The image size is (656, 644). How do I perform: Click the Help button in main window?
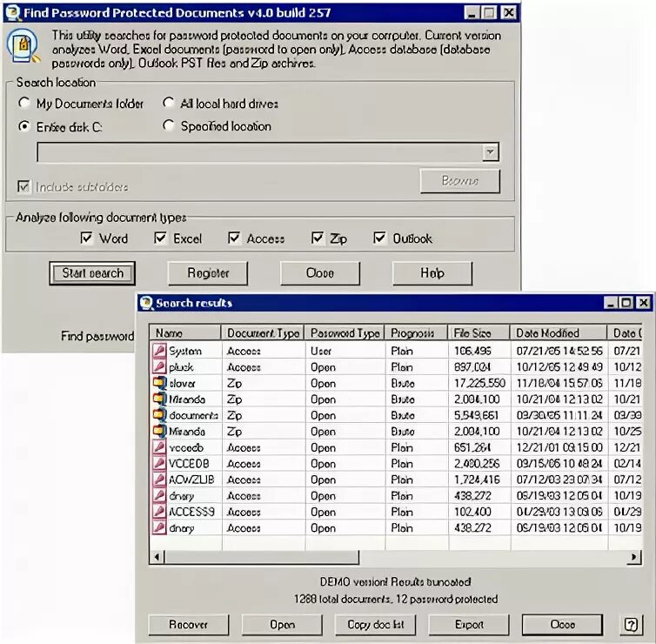(432, 273)
